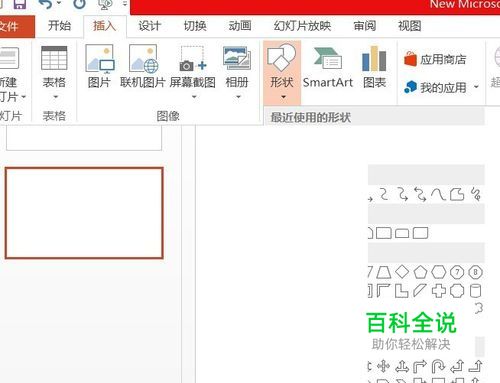
Task: Select the diagonal stripe shape
Action: point(420,290)
